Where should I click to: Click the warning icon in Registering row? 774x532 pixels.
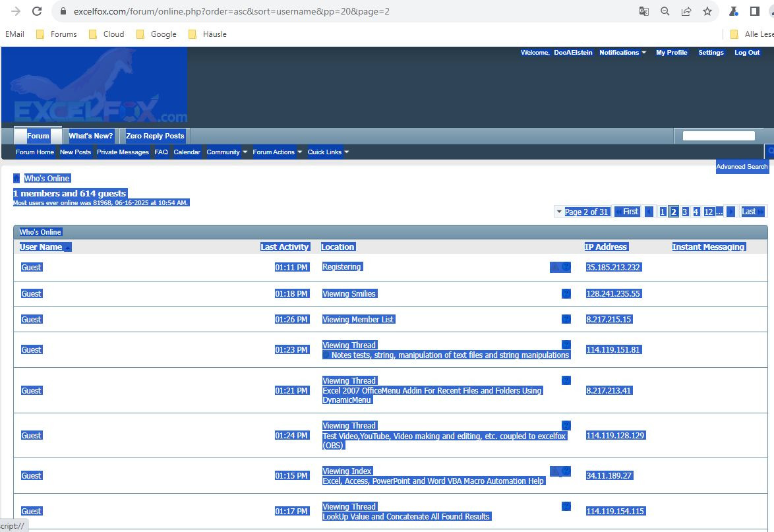tap(555, 267)
